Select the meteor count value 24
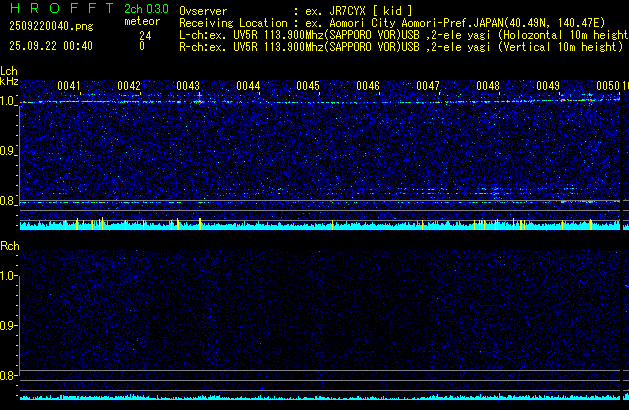 pyautogui.click(x=145, y=34)
